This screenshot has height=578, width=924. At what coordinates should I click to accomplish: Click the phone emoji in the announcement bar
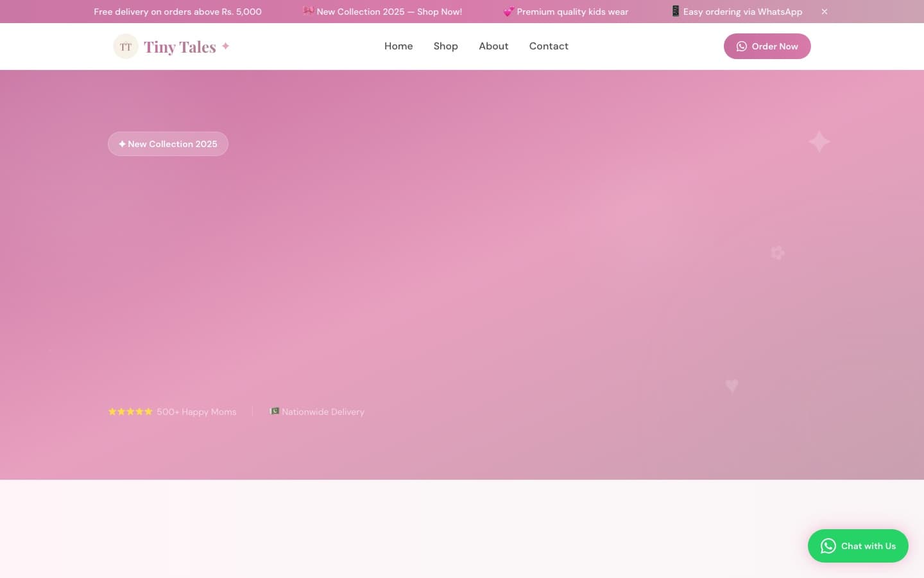click(676, 11)
